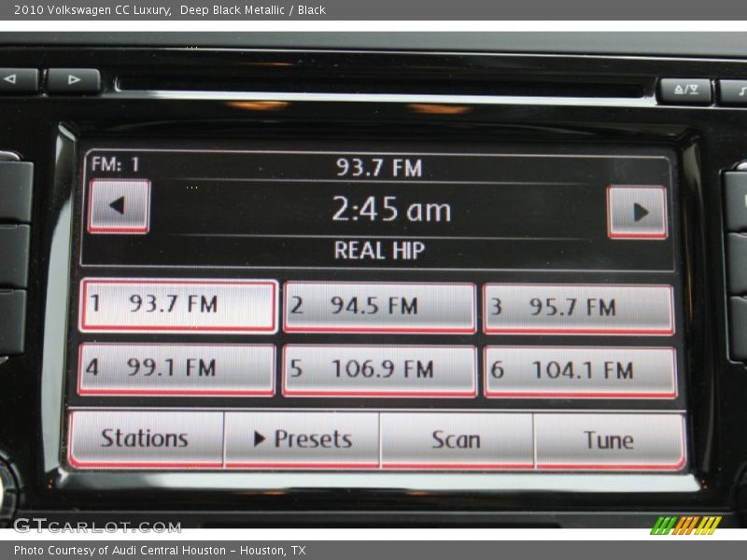
Task: Select preset 1 93.7 FM
Action: point(178,305)
